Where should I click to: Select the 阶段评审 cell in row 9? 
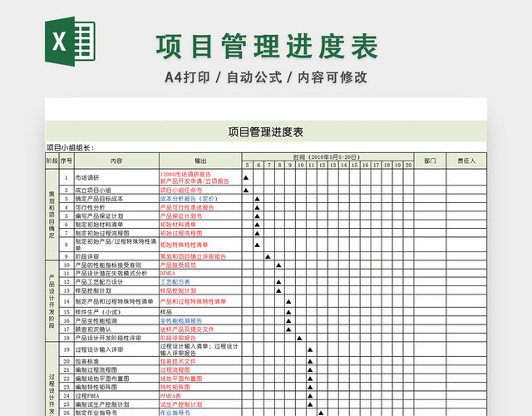[116, 256]
